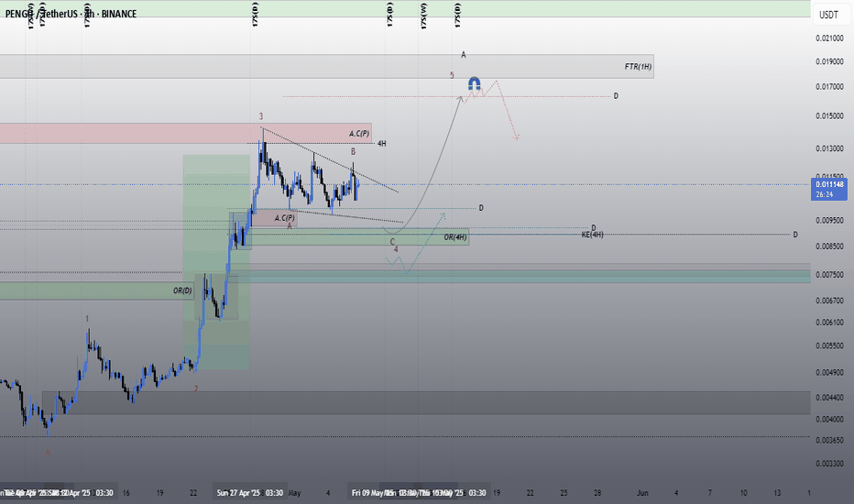Select the A.C(P) label below the wedge
This screenshot has height=504, width=854.
(284, 218)
